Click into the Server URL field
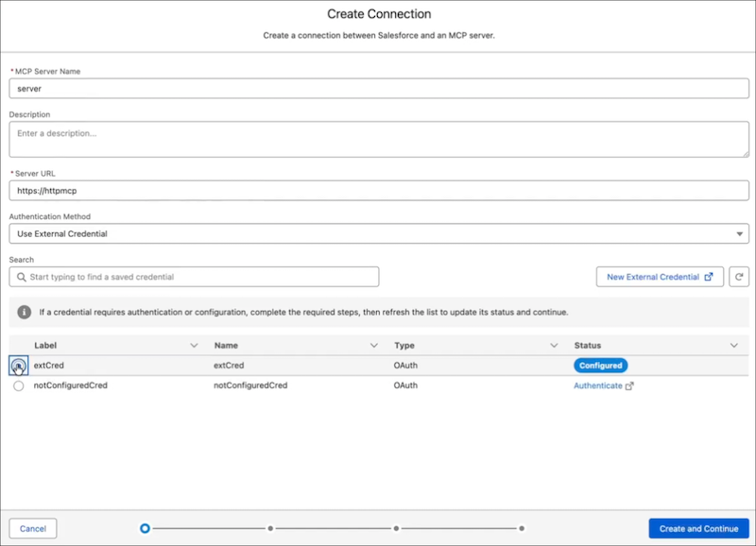This screenshot has height=546, width=756. (379, 191)
